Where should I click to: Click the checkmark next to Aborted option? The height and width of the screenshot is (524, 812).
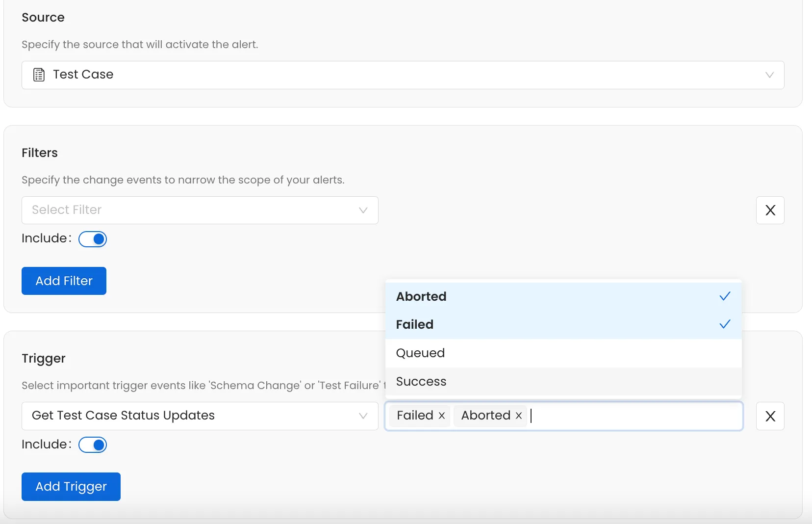click(724, 296)
